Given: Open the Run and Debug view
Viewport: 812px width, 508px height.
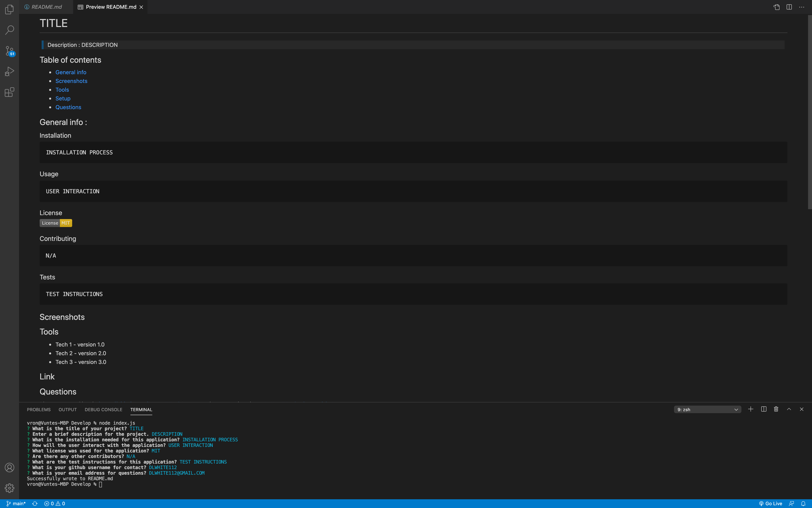Looking at the screenshot, I should pos(9,72).
